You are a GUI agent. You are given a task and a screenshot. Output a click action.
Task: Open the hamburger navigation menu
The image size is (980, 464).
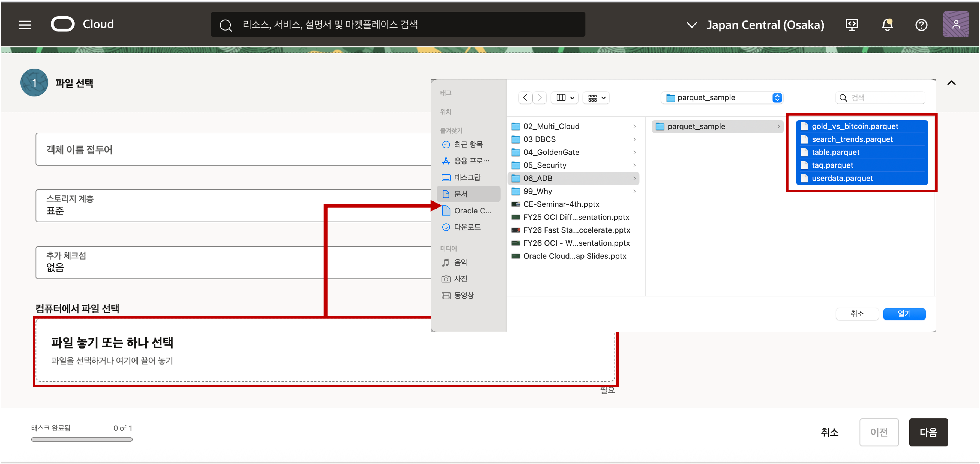pyautogui.click(x=25, y=25)
